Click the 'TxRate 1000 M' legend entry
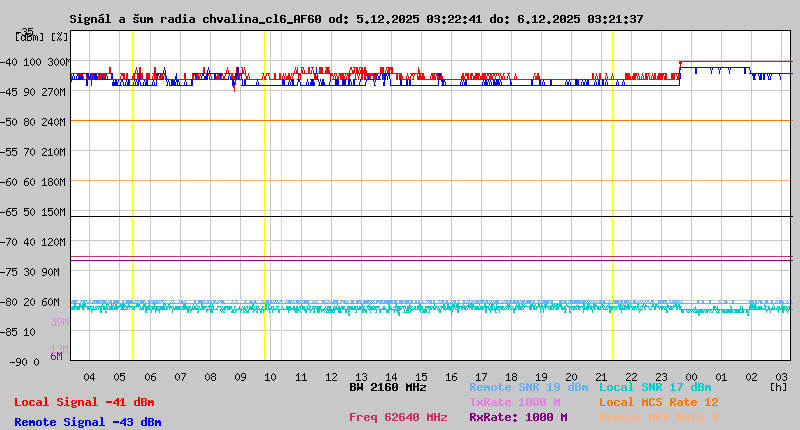This screenshot has height=430, width=800. coord(515,402)
